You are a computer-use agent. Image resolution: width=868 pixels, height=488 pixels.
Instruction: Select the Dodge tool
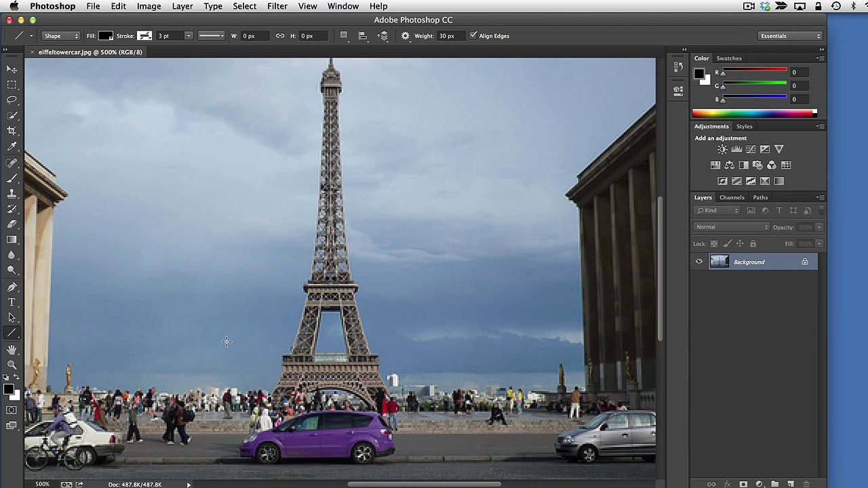[x=12, y=270]
